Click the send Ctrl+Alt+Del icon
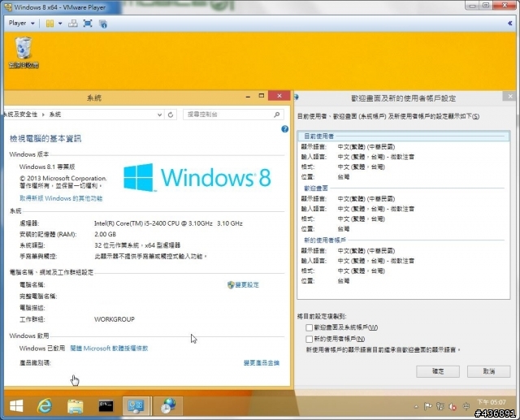This screenshot has width=520, height=420. coord(72,24)
